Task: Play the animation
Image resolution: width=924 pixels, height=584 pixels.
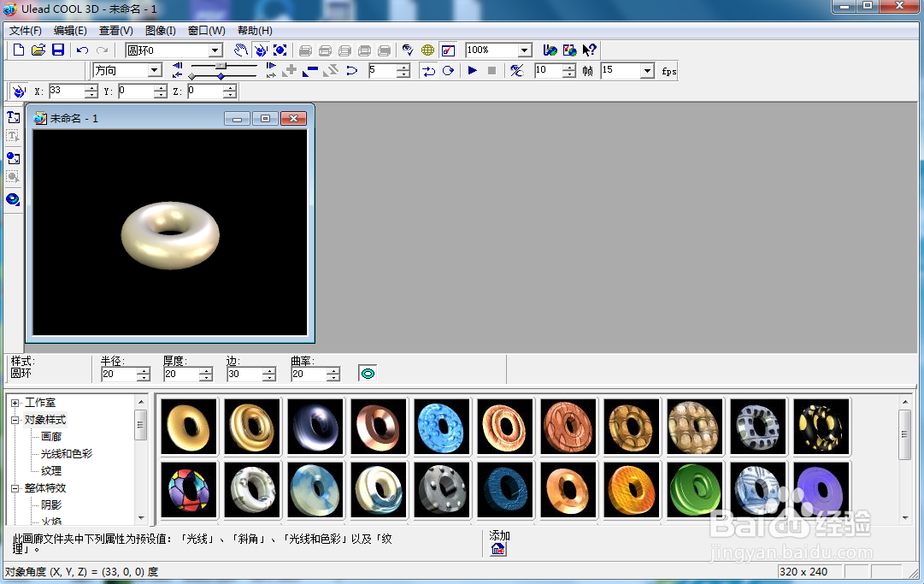Action: [472, 71]
